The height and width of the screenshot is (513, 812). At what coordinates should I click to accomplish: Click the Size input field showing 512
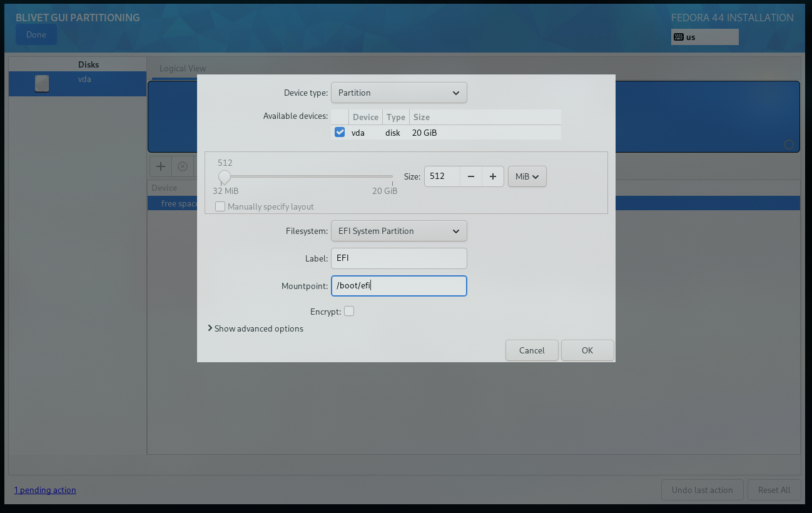coord(442,176)
